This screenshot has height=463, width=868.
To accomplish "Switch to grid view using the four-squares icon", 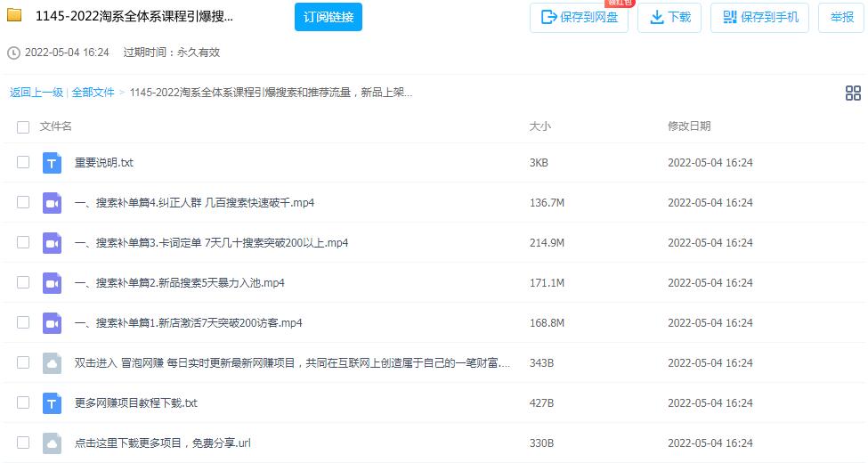I will pos(853,93).
